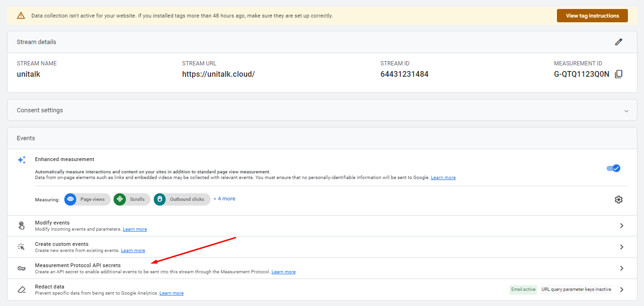Click the Outbound clicks chip
The image size is (644, 306).
(x=182, y=199)
